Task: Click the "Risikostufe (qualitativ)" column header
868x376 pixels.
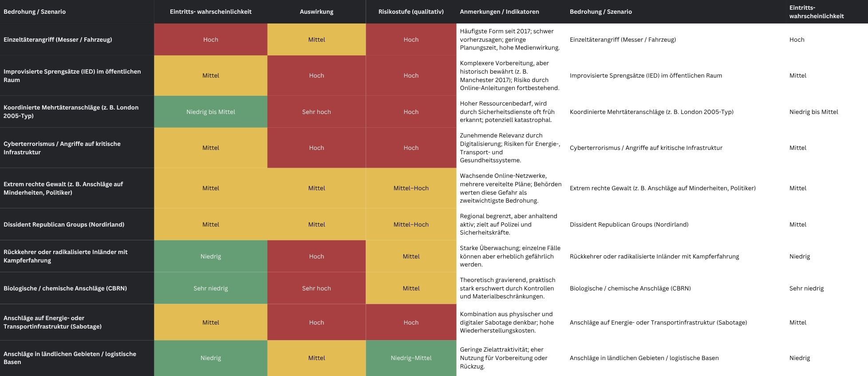Action: pos(411,12)
